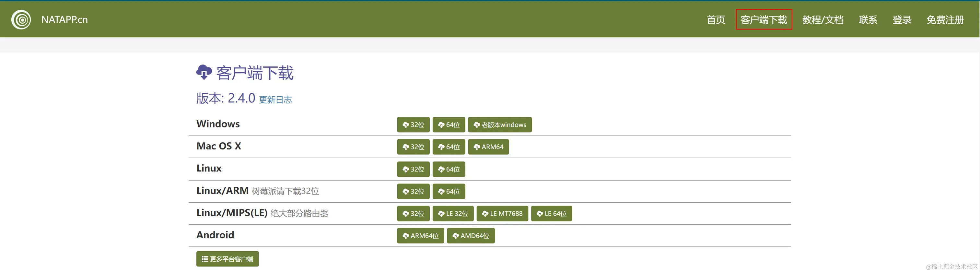Download Windows 64位 client
Image resolution: width=980 pixels, height=272 pixels.
449,125
